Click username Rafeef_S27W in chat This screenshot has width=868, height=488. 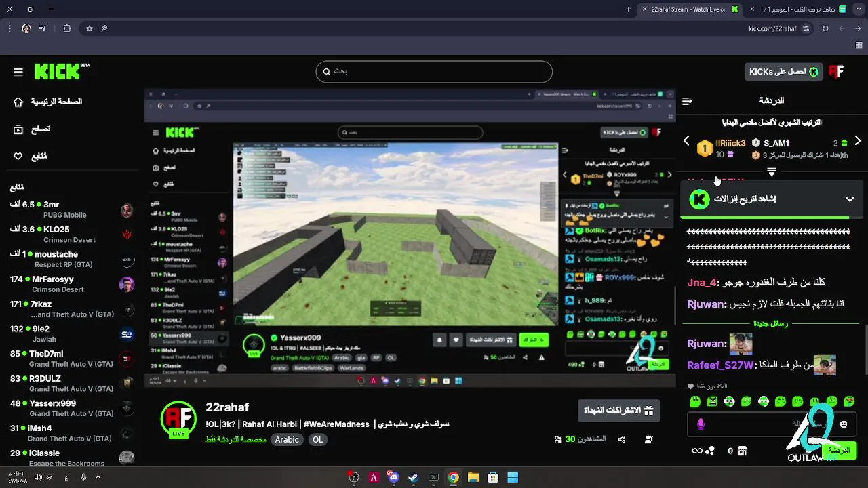click(720, 365)
